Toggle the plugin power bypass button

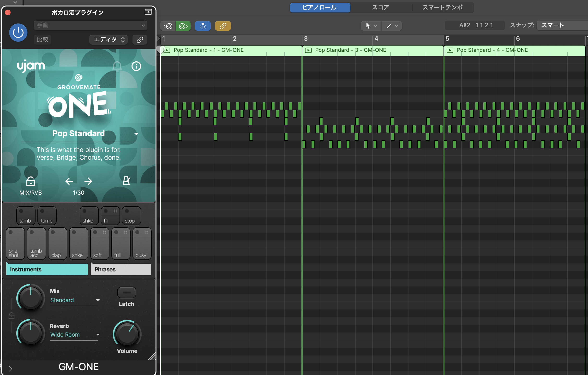(x=18, y=33)
